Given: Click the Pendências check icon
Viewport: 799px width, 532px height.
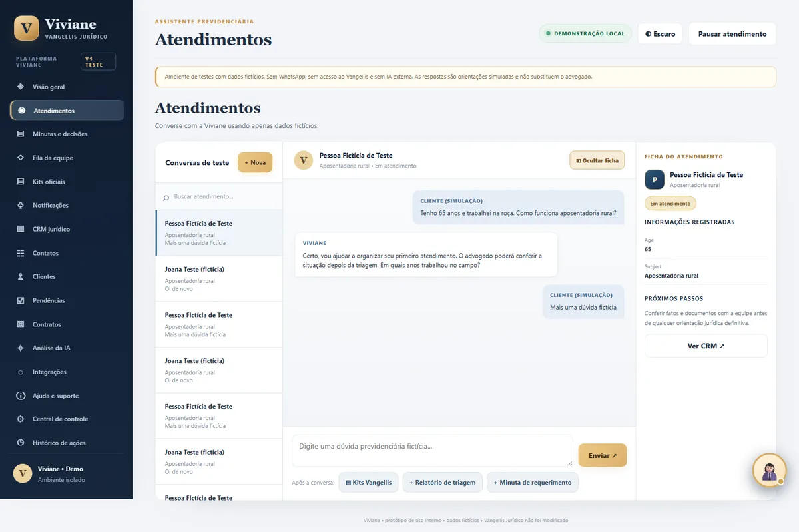Looking at the screenshot, I should click(21, 300).
